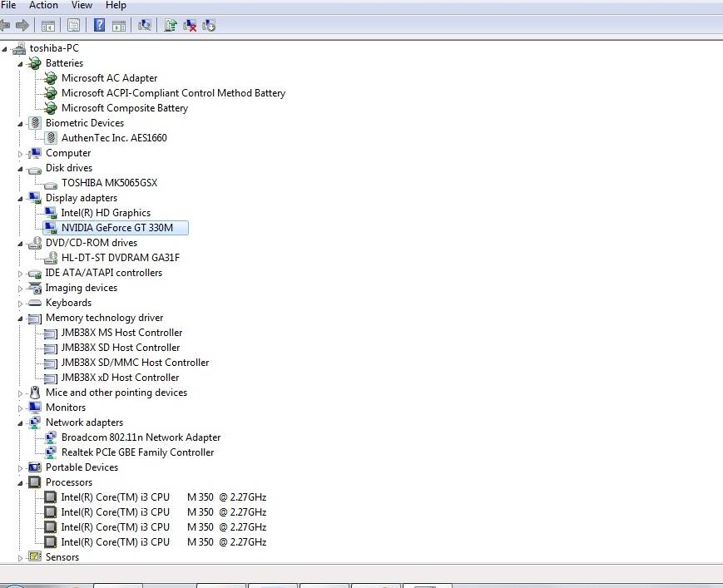The width and height of the screenshot is (723, 588).
Task: Open Properties from the toolbar
Action: click(73, 25)
